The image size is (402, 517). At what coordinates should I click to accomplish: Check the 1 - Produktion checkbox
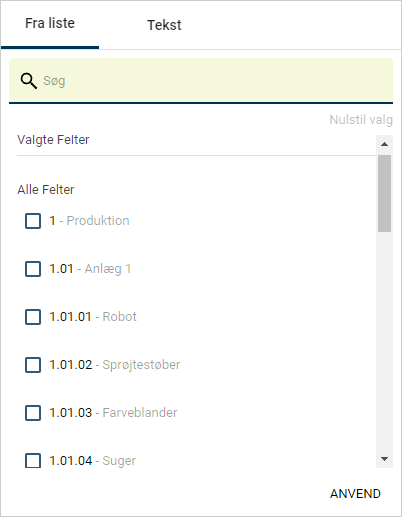point(33,221)
